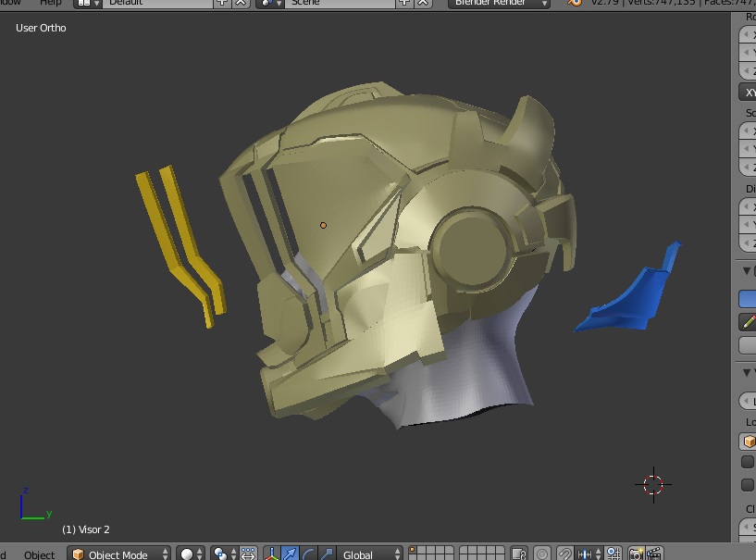The height and width of the screenshot is (560, 756).
Task: Delete the current scene with X button
Action: coord(423,3)
